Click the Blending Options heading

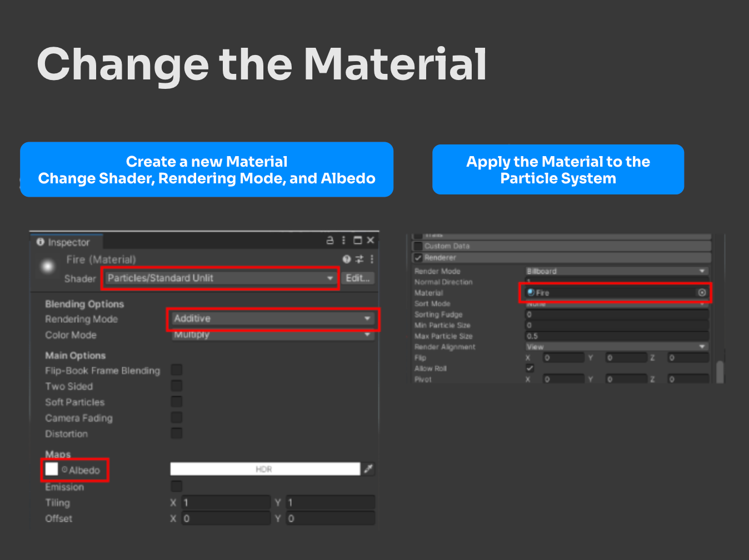tap(84, 304)
